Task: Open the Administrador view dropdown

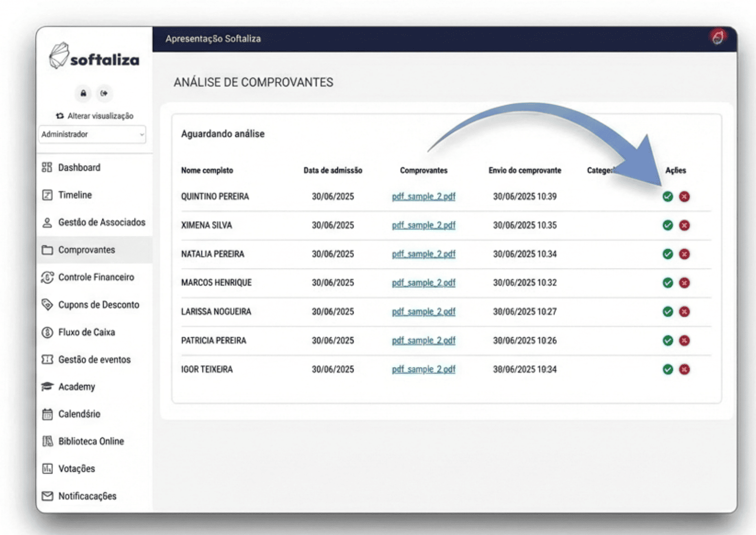Action: [92, 134]
